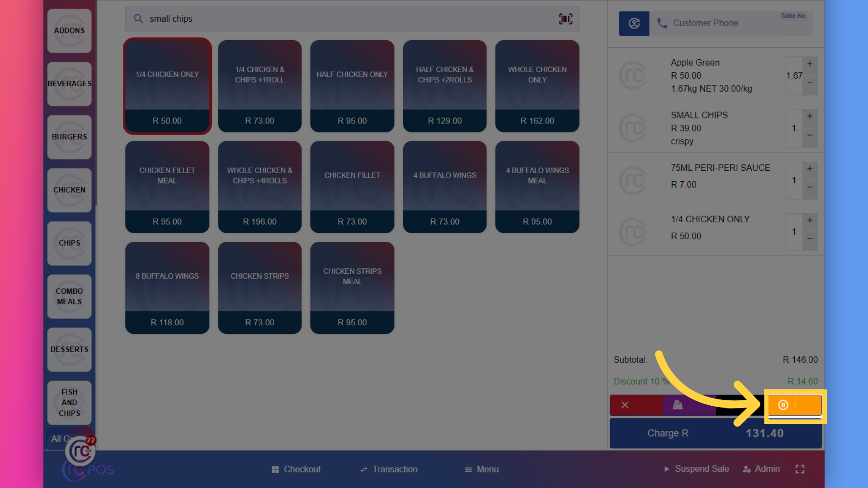Click the magnifier search icon
This screenshot has width=868, height=488.
(138, 19)
